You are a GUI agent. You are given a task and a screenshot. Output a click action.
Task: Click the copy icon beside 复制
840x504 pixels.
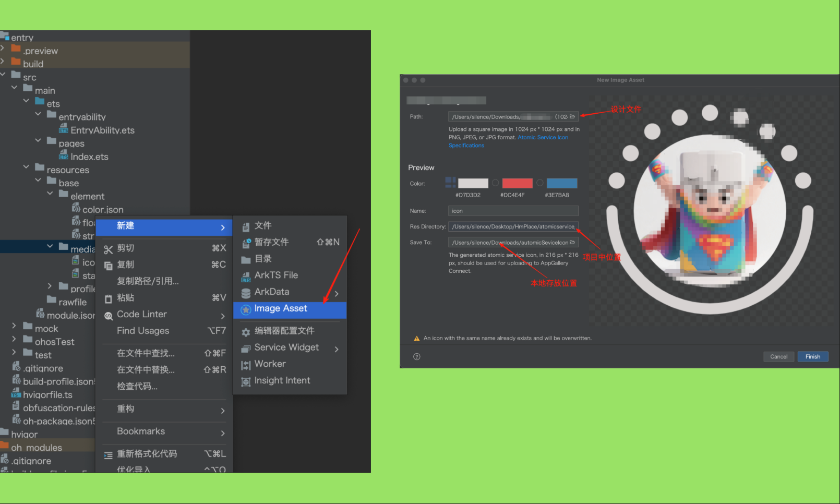point(108,266)
